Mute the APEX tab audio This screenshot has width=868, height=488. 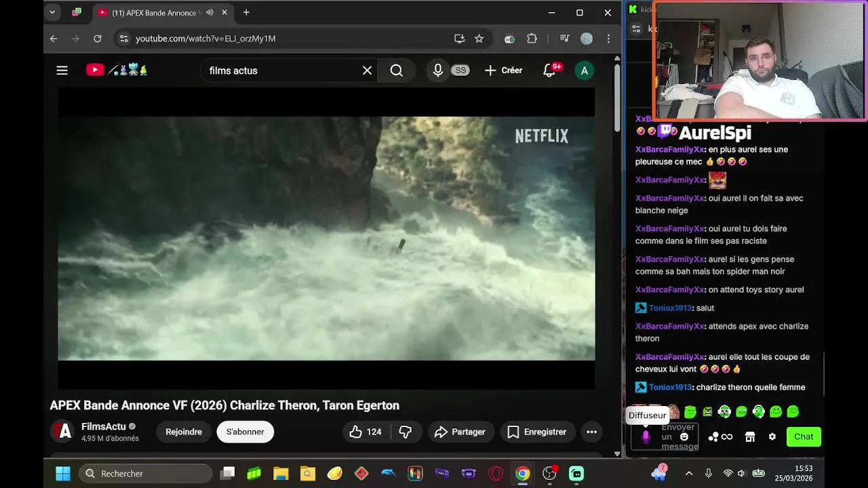(x=210, y=12)
